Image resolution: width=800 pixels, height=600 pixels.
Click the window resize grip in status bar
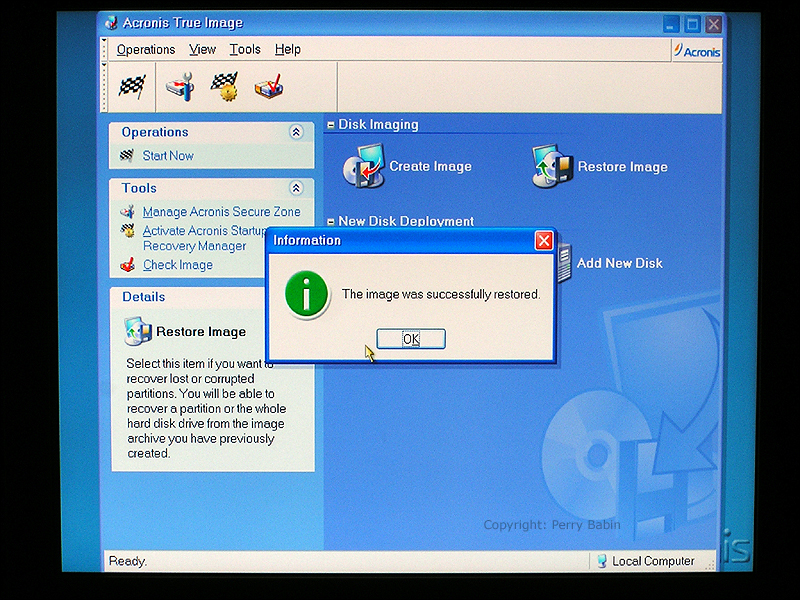pos(710,563)
